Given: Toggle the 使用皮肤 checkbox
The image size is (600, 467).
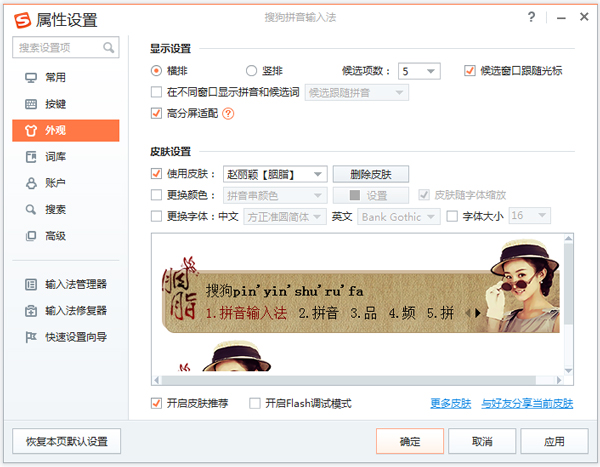Looking at the screenshot, I should (x=156, y=174).
